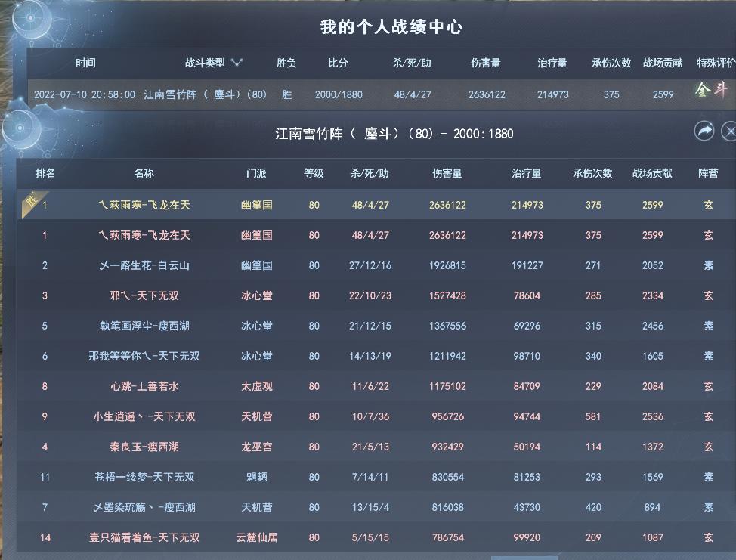The height and width of the screenshot is (560, 736).
Task: Click damage value 1926815
Action: coord(447,266)
